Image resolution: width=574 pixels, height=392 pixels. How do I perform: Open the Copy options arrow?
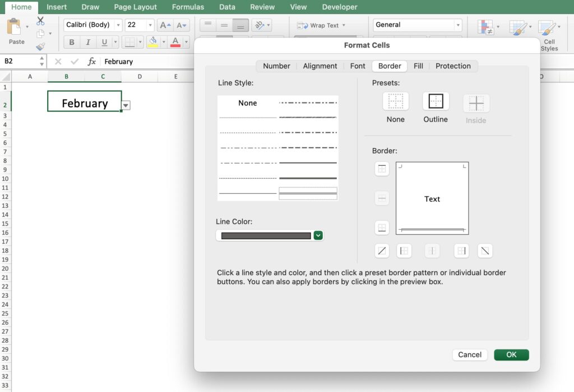tap(50, 34)
